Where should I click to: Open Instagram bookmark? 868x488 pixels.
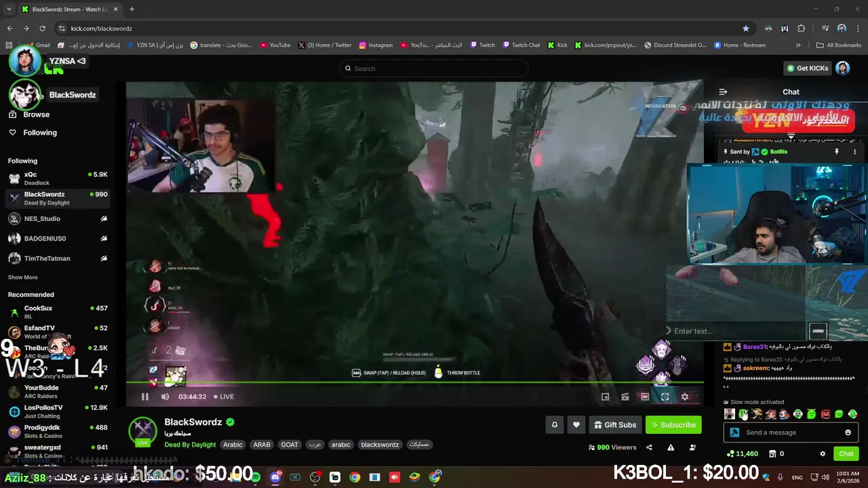point(376,45)
